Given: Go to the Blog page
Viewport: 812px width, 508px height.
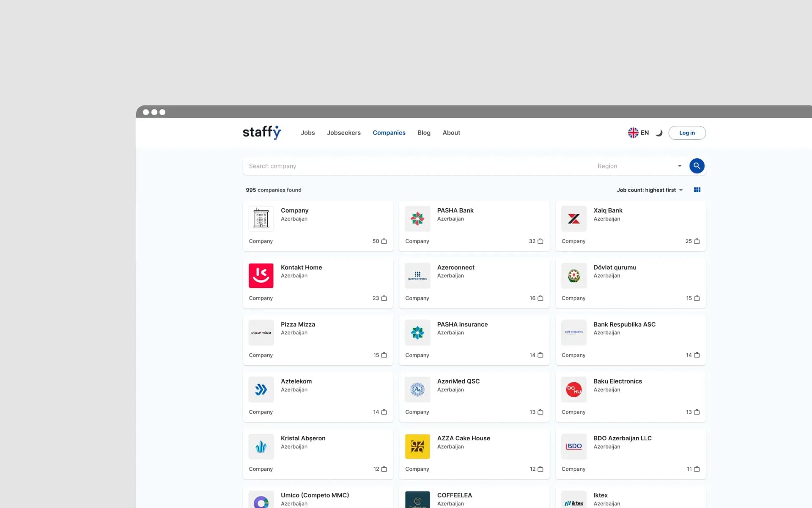Looking at the screenshot, I should (x=424, y=133).
